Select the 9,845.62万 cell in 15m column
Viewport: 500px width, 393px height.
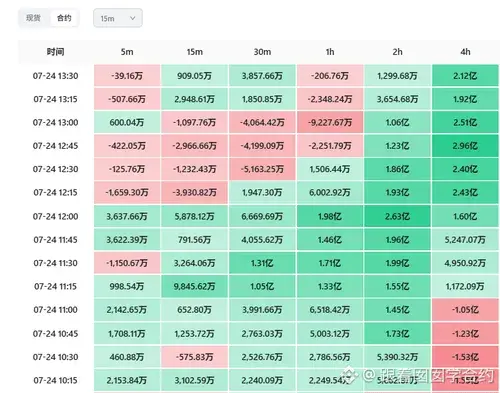195,286
